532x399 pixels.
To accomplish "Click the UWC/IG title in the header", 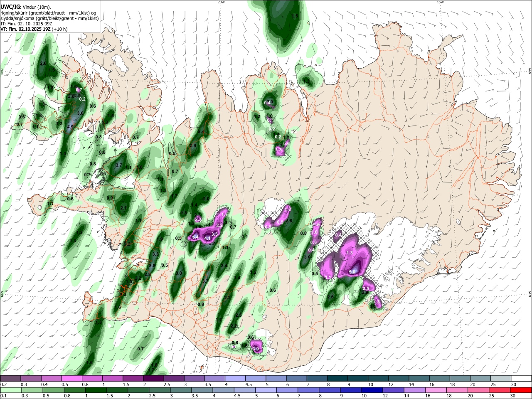I will pyautogui.click(x=10, y=7).
